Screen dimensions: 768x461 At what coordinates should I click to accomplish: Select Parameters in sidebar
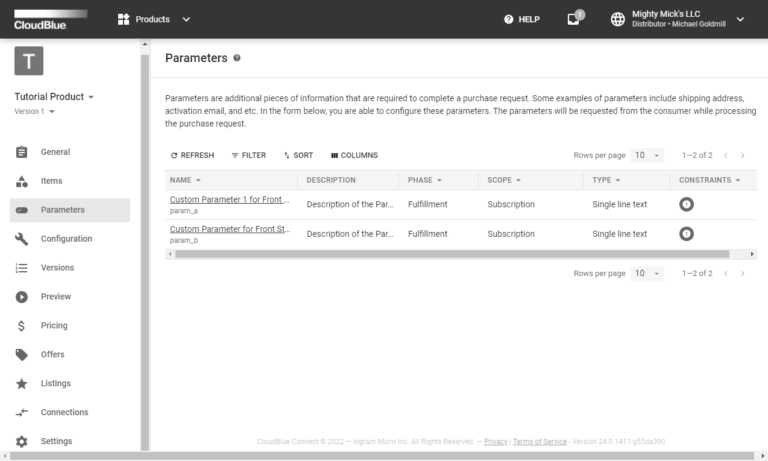63,210
